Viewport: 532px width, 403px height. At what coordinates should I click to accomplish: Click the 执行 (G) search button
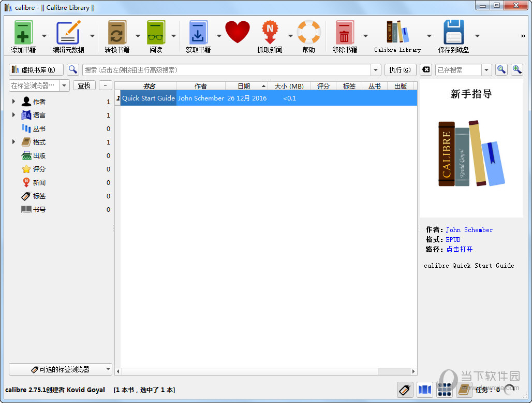[x=401, y=69]
